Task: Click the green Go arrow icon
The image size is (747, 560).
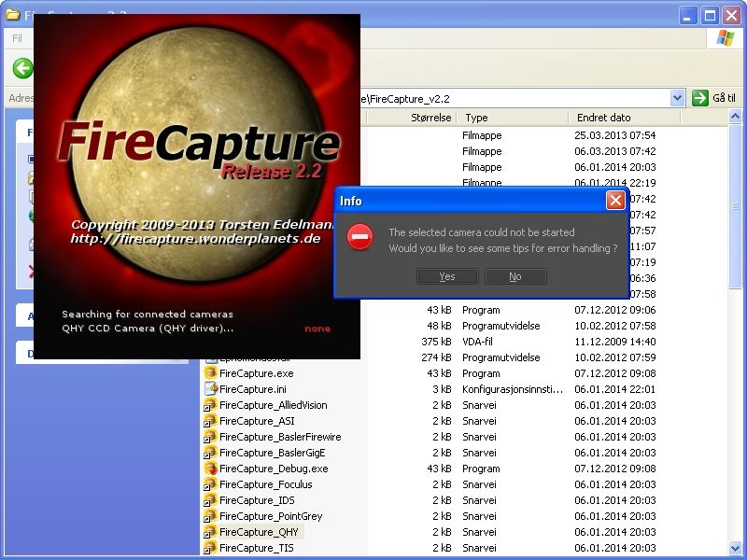Action: [x=699, y=98]
